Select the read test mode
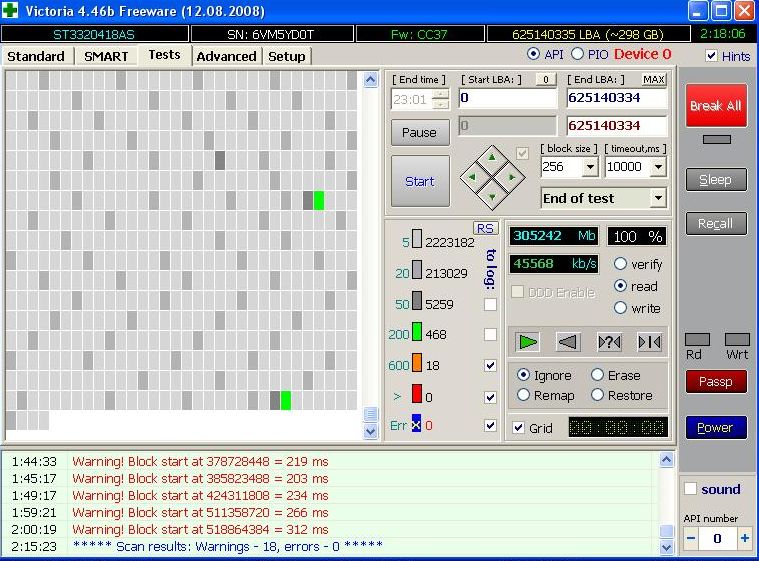The width and height of the screenshot is (759, 561). [x=621, y=286]
